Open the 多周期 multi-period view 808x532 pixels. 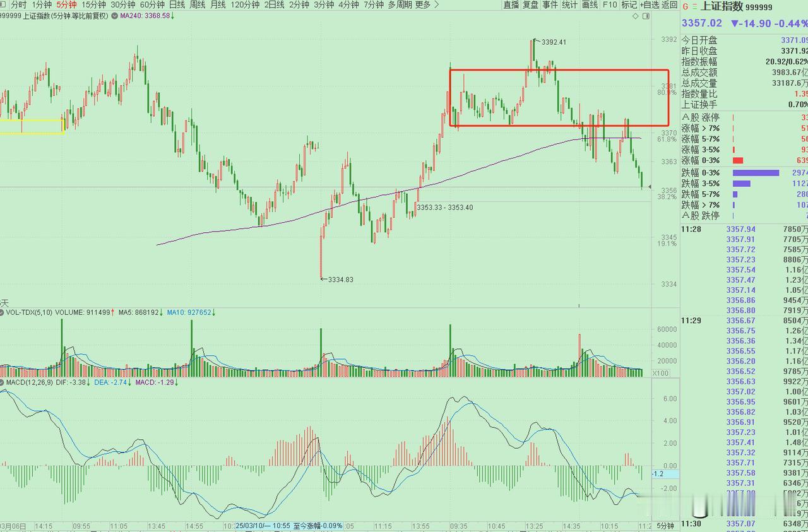(400, 5)
